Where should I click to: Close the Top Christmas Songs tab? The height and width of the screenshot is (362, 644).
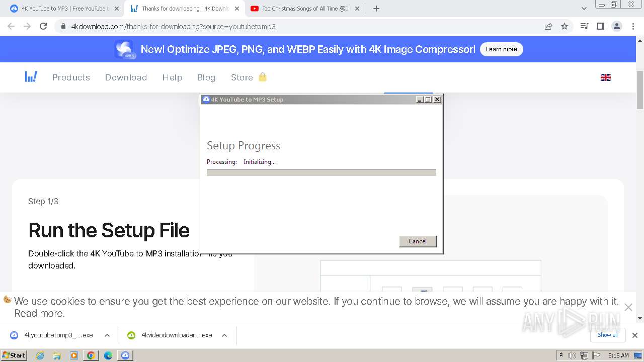tap(357, 9)
